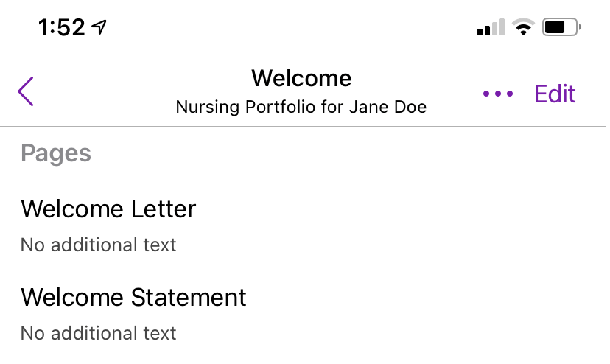Tap No additional text under Welcome Statement
The image size is (610, 364).
pyautogui.click(x=98, y=333)
